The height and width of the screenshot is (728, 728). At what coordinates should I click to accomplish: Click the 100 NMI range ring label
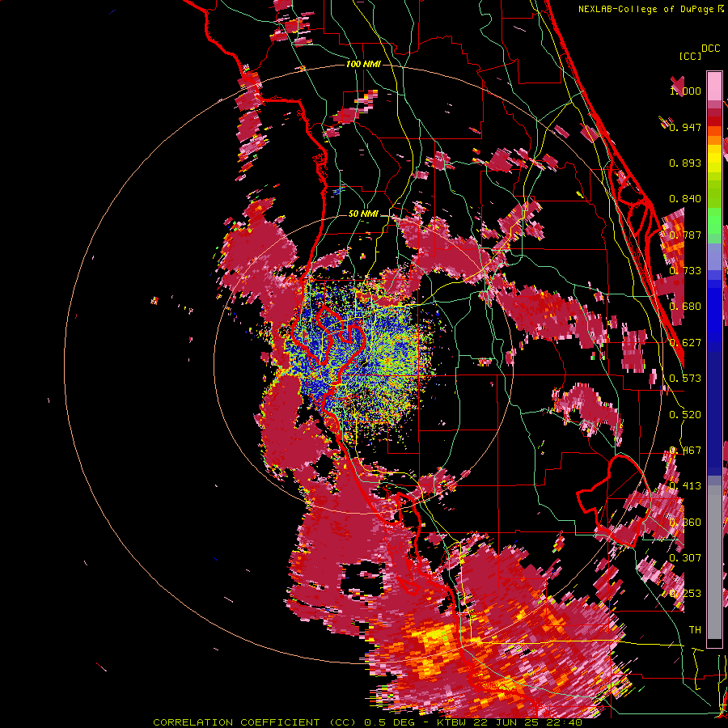[363, 64]
